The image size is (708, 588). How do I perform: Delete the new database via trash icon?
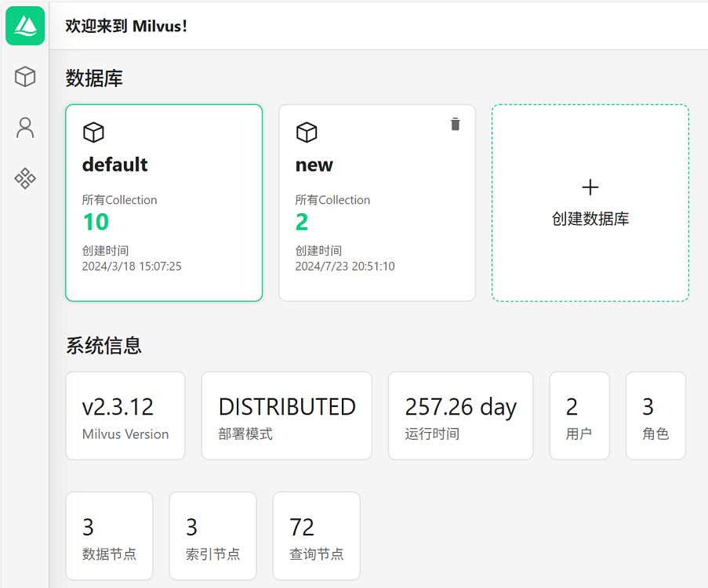pos(455,125)
